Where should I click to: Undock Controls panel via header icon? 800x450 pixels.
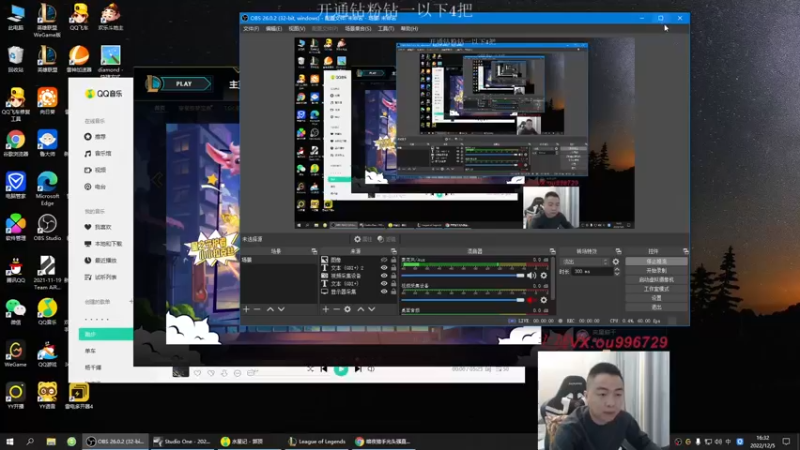685,251
